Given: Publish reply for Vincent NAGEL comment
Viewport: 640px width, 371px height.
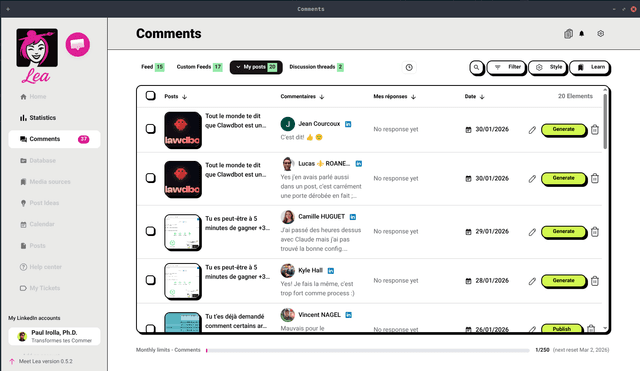Looking at the screenshot, I should (562, 329).
